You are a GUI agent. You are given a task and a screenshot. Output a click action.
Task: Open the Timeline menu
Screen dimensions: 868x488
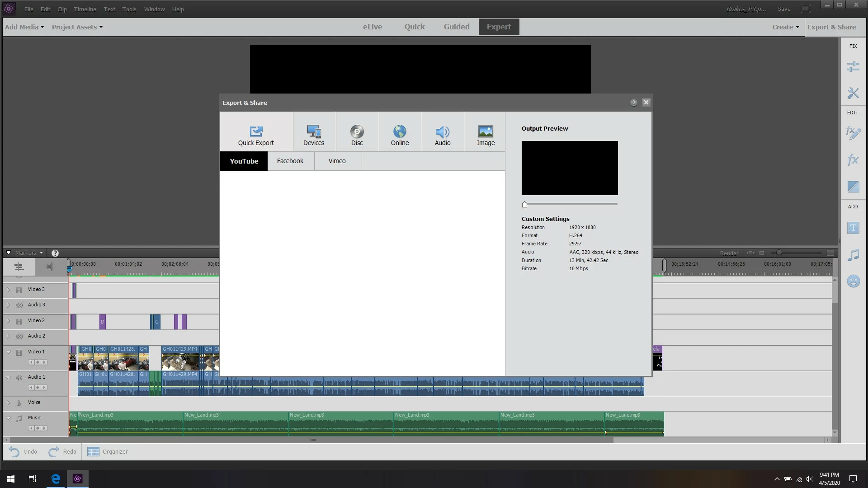(85, 9)
